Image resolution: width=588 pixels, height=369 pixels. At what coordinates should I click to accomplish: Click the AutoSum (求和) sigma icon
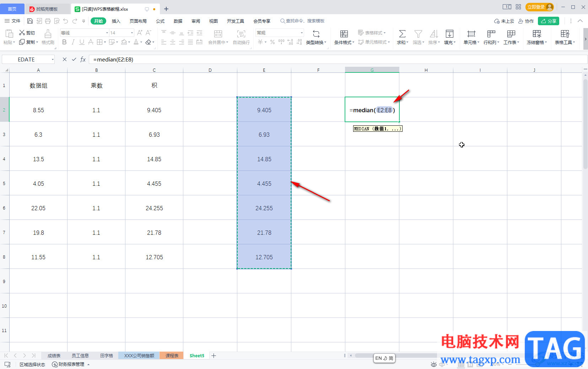click(x=402, y=34)
